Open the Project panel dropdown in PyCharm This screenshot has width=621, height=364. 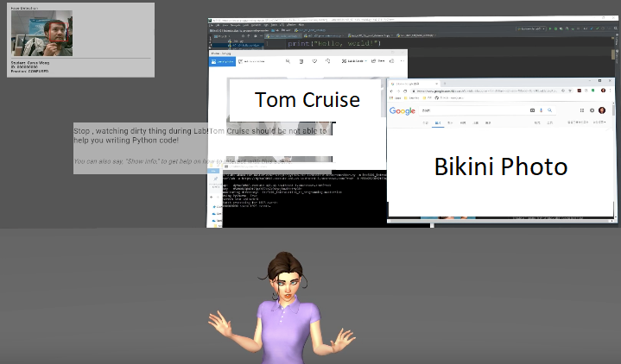[x=223, y=36]
